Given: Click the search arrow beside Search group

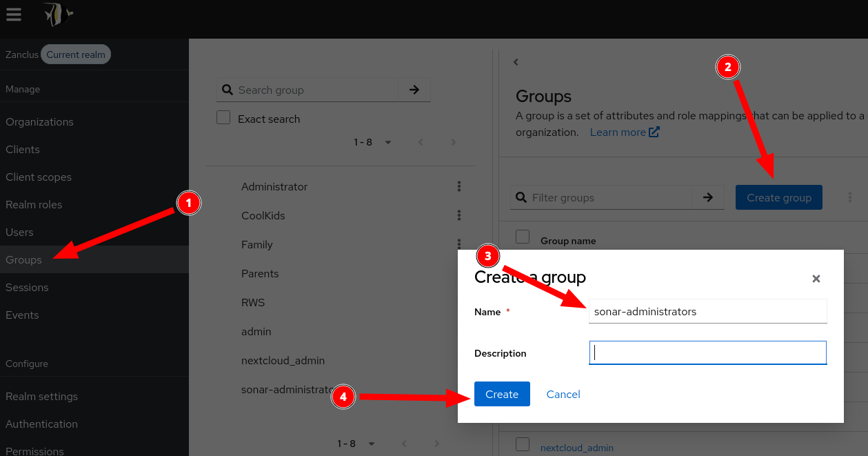Looking at the screenshot, I should click(x=414, y=90).
